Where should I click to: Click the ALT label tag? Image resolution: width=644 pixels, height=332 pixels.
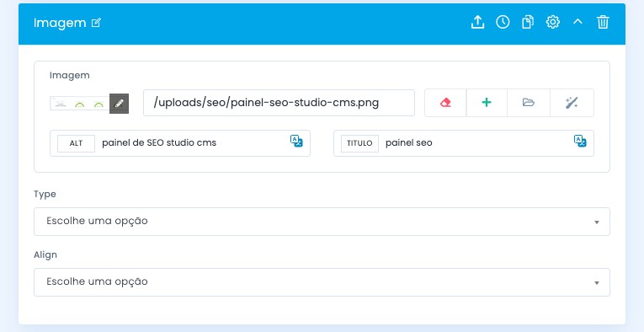pos(76,143)
